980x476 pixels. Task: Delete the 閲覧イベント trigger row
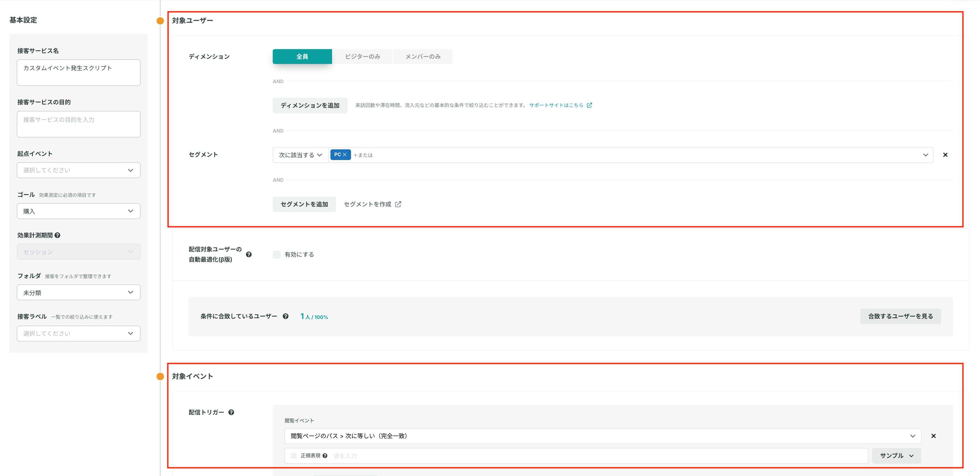[933, 436]
